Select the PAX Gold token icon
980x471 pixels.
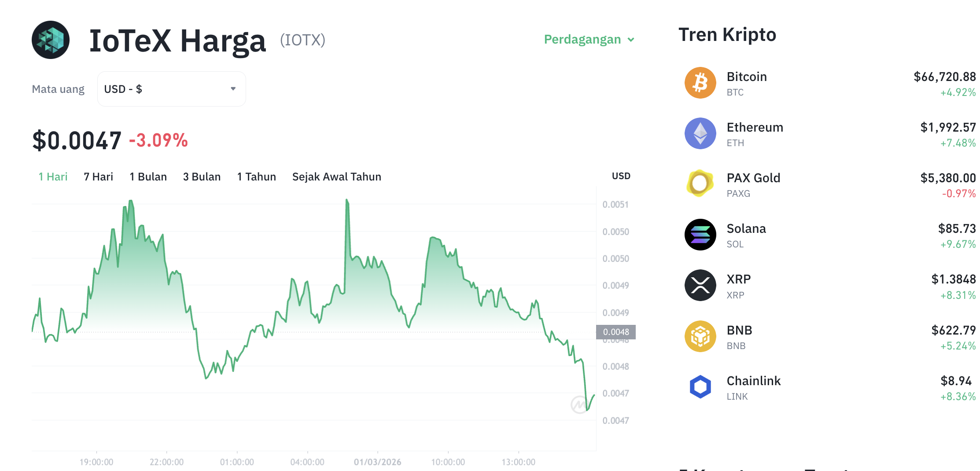tap(700, 184)
